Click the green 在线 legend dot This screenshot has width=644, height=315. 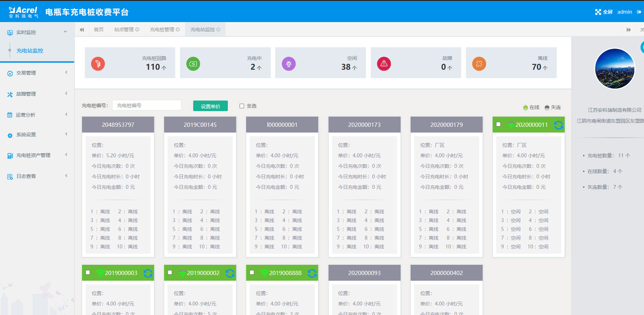coord(526,108)
